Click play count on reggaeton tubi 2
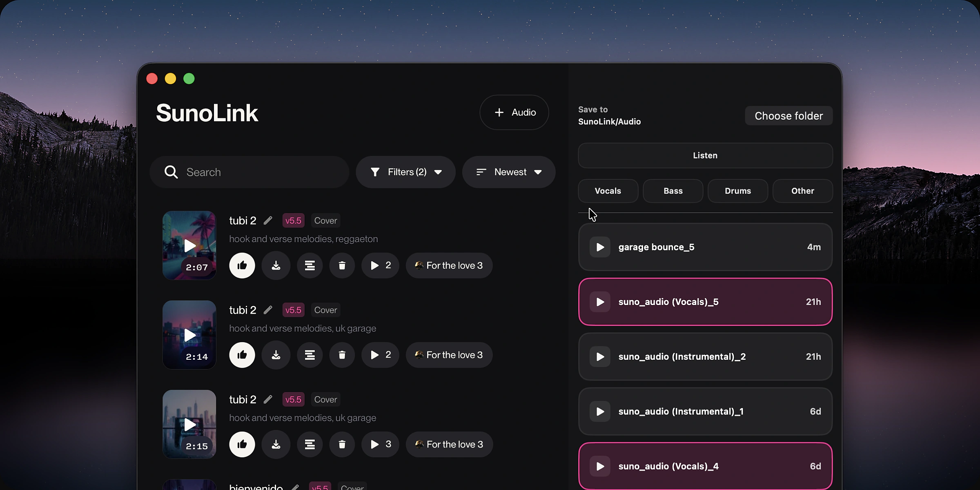Screen dimensions: 980x490 381,265
